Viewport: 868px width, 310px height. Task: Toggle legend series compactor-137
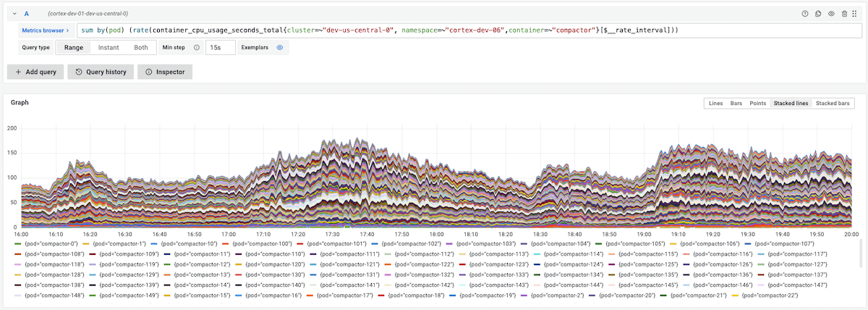[798, 275]
